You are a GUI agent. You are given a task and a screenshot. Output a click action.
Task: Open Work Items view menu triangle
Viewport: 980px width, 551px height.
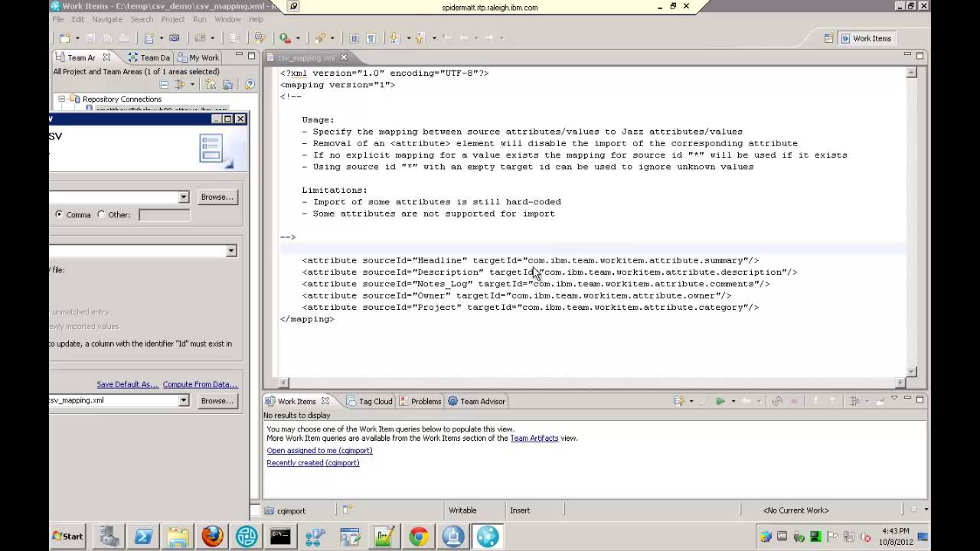tap(893, 399)
